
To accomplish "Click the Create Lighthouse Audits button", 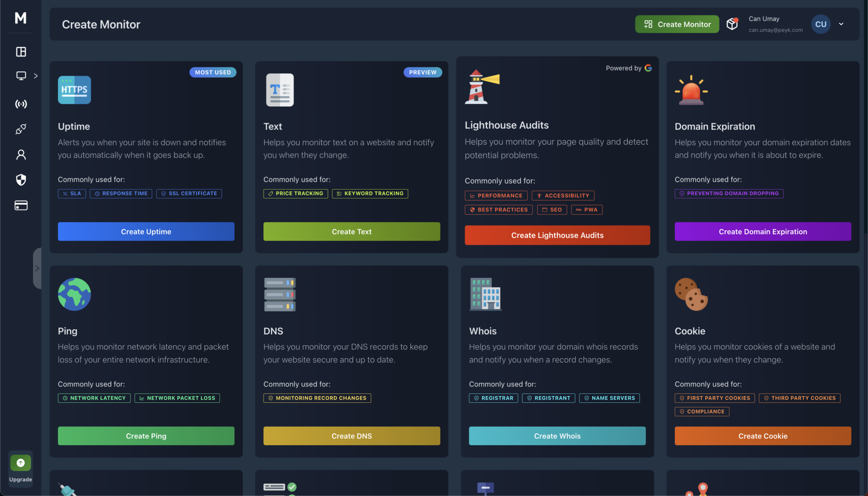I will tap(557, 235).
